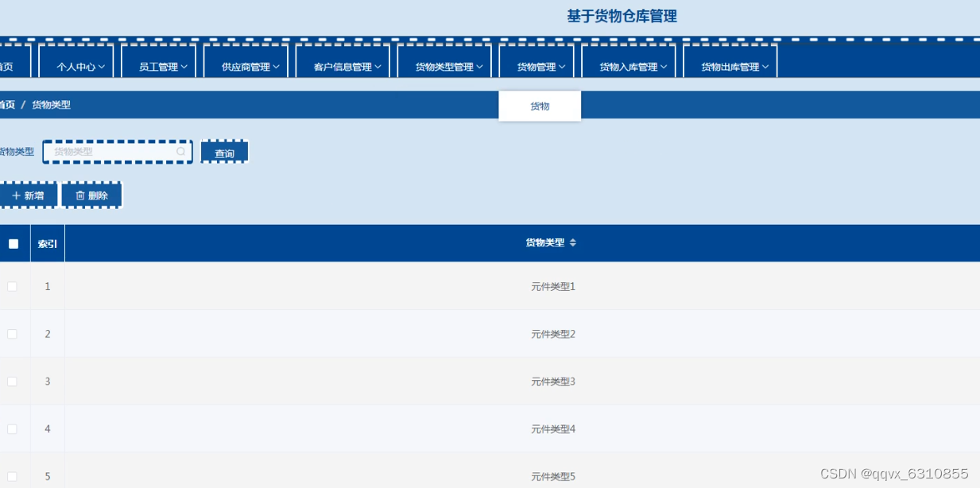The height and width of the screenshot is (488, 980).
Task: Open the 货物入库管理 dropdown
Action: pos(629,62)
